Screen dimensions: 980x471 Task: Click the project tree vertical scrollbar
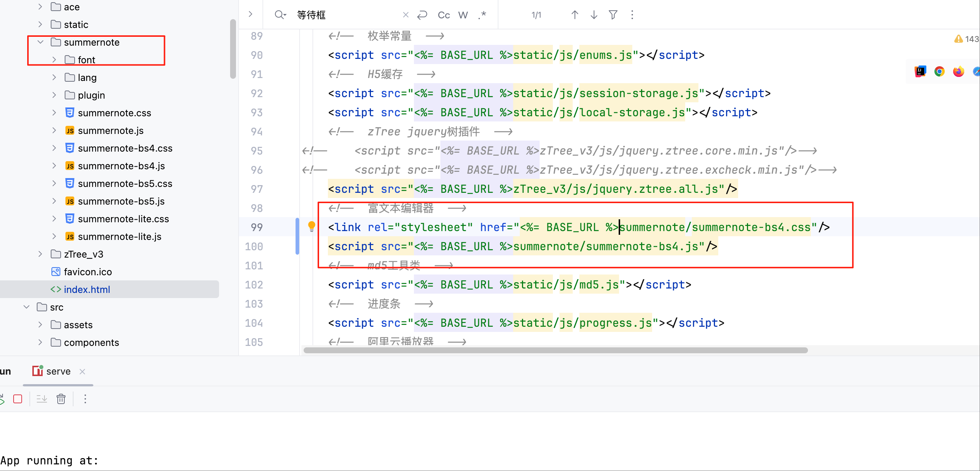233,49
